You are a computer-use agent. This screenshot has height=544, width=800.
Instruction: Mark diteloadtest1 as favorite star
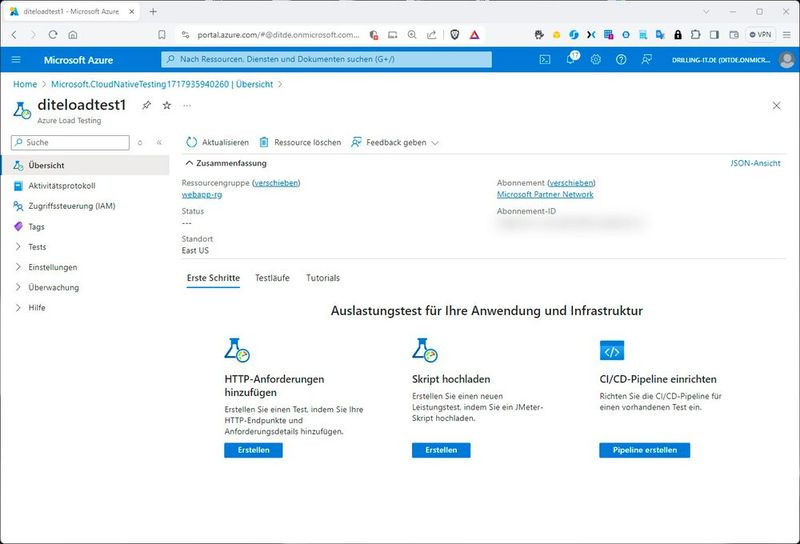(167, 105)
